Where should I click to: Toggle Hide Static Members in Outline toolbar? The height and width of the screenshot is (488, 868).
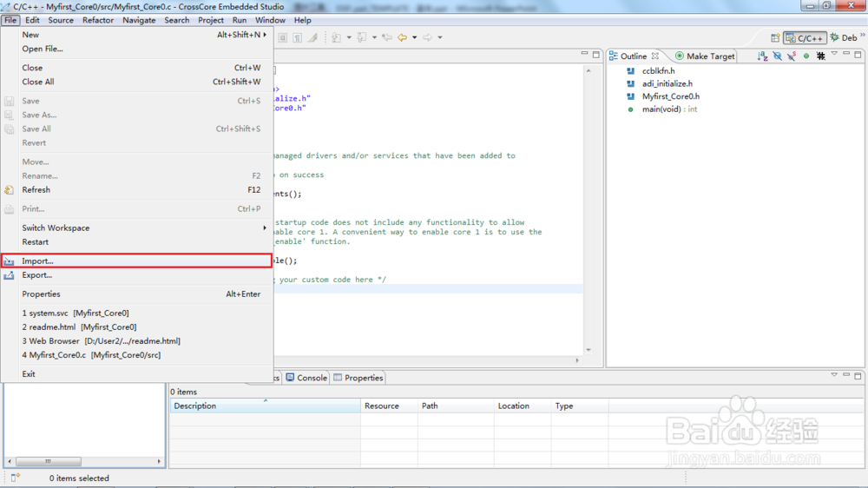792,56
